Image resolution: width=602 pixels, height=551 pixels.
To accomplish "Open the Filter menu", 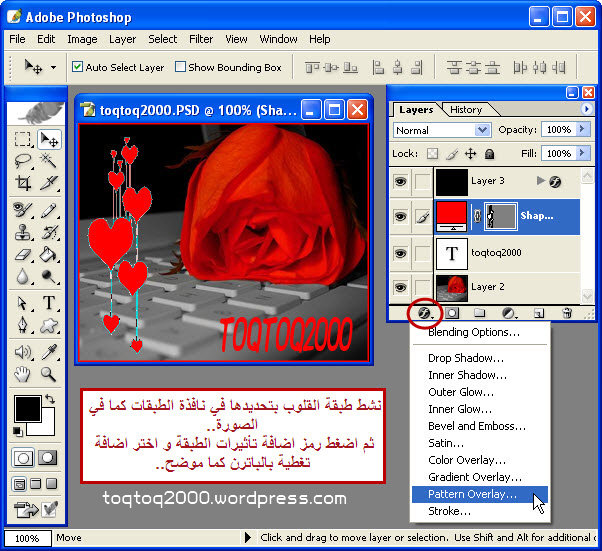I will pos(201,39).
